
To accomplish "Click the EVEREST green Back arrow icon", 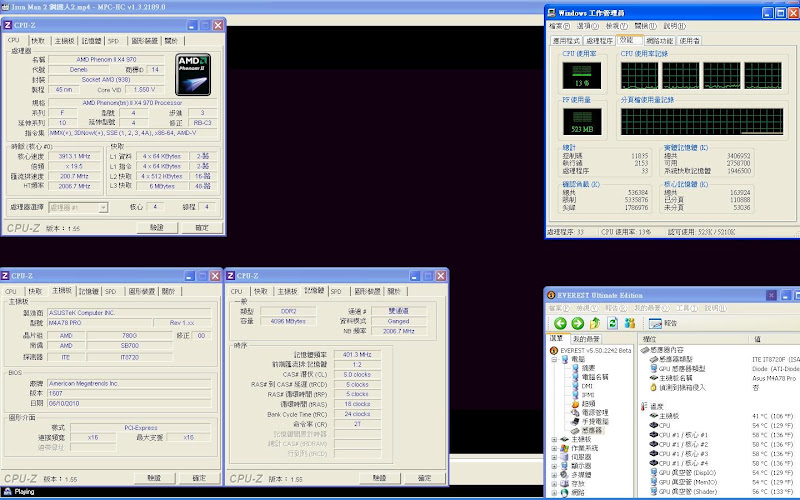I will (560, 323).
